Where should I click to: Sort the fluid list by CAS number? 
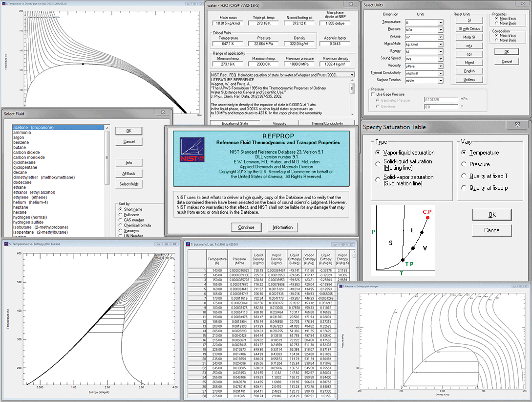click(x=121, y=220)
